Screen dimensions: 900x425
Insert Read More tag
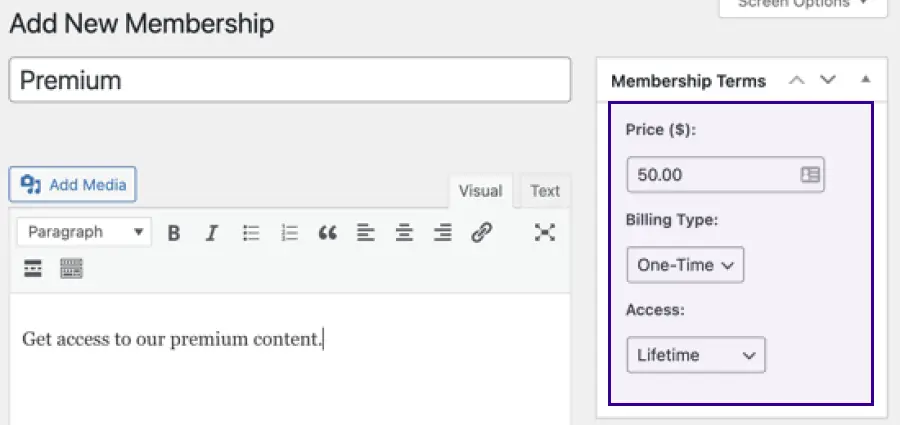click(x=33, y=268)
